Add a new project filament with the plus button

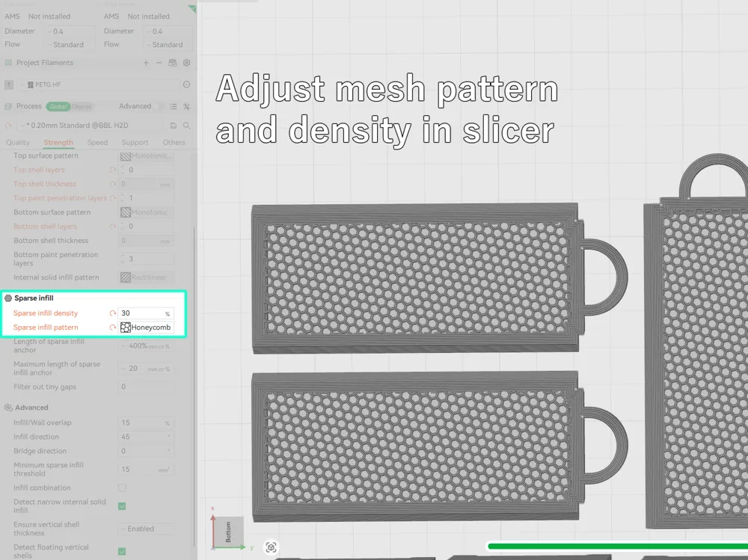[x=146, y=64]
